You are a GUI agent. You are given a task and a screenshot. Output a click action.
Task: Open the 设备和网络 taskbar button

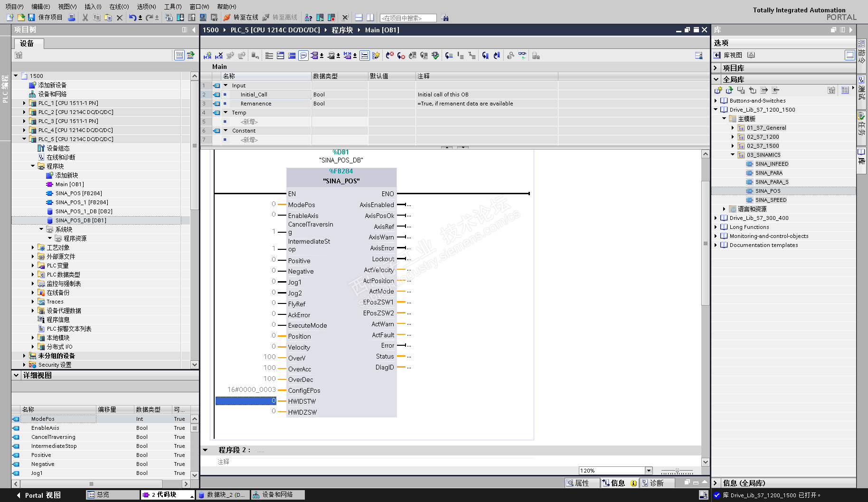click(x=278, y=495)
